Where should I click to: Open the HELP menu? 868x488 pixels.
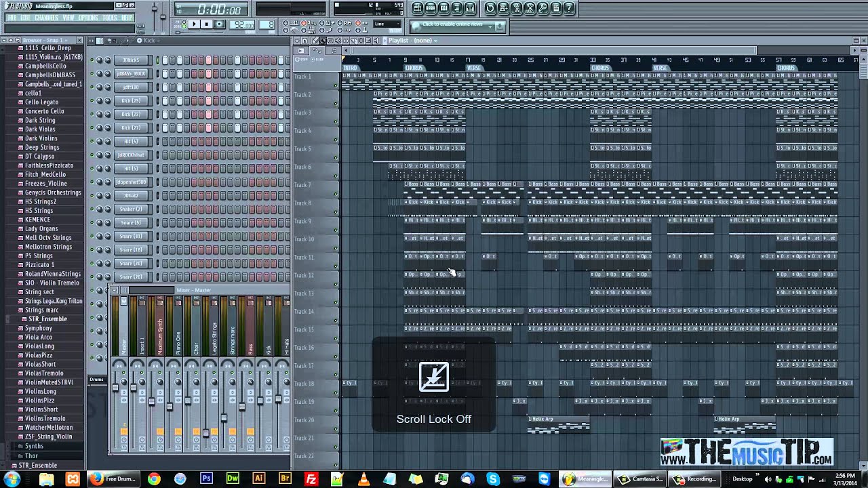(127, 18)
